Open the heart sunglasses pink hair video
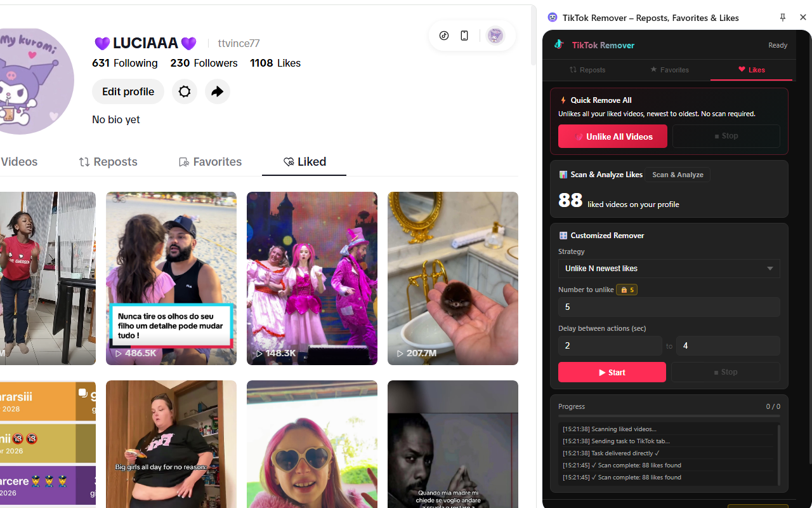This screenshot has width=812, height=508. (312, 444)
